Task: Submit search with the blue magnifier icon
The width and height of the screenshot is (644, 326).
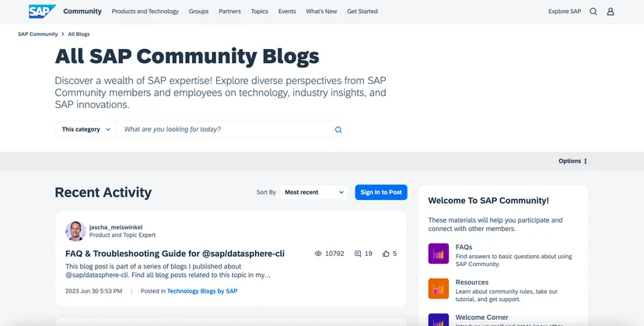Action: point(338,129)
